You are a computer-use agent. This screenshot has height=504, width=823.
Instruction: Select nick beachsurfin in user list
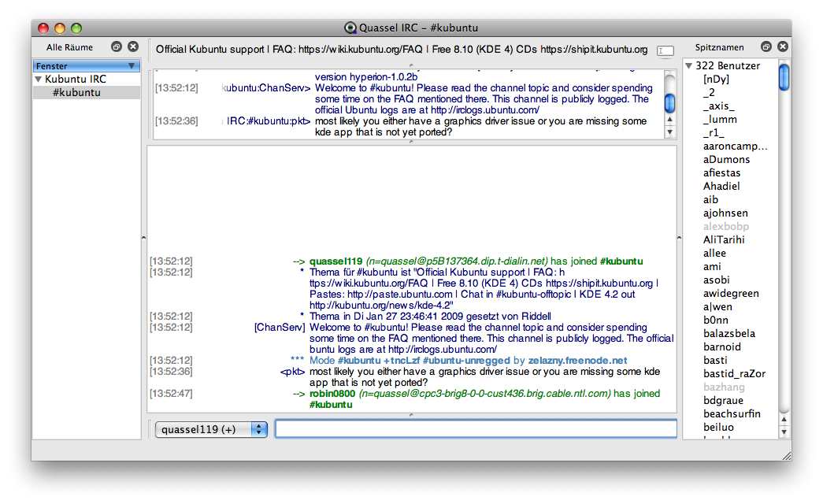click(732, 413)
